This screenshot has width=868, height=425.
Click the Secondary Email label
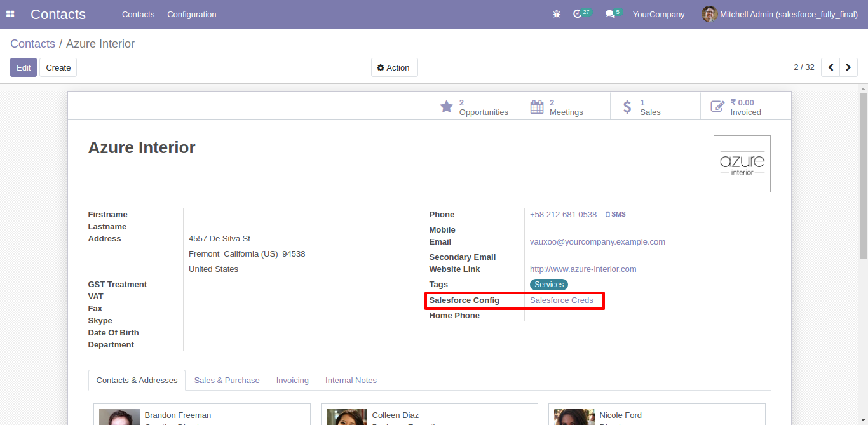click(x=462, y=257)
